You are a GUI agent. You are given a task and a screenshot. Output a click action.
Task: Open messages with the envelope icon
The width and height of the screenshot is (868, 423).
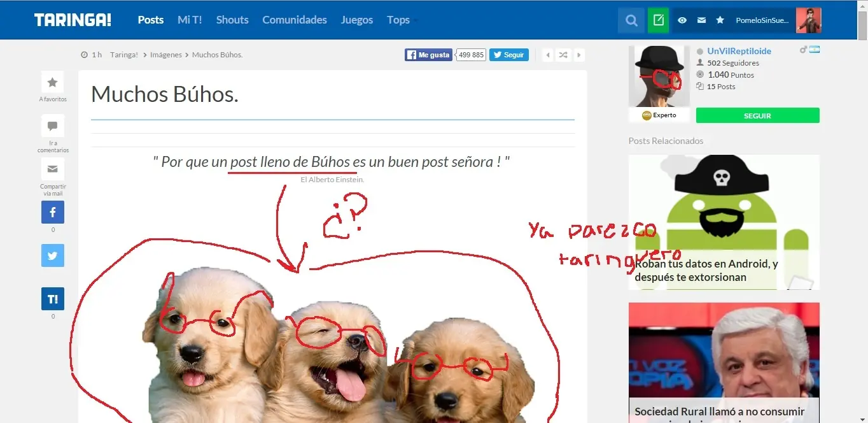(701, 20)
